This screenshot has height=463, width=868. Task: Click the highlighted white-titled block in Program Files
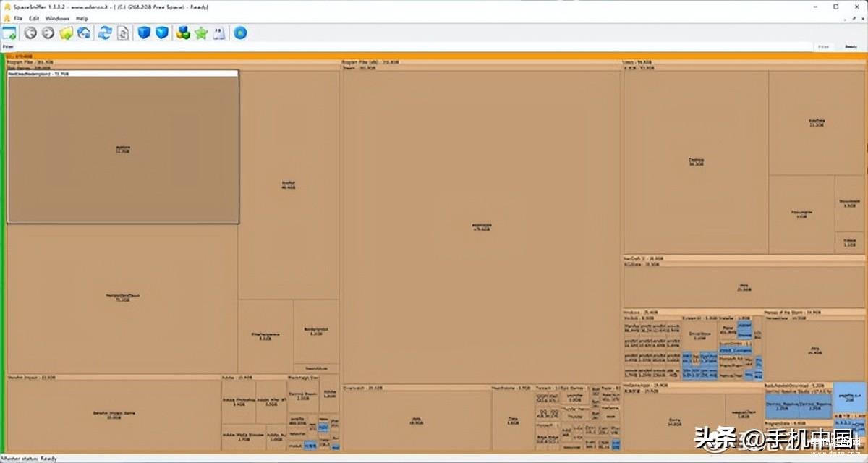(123, 147)
